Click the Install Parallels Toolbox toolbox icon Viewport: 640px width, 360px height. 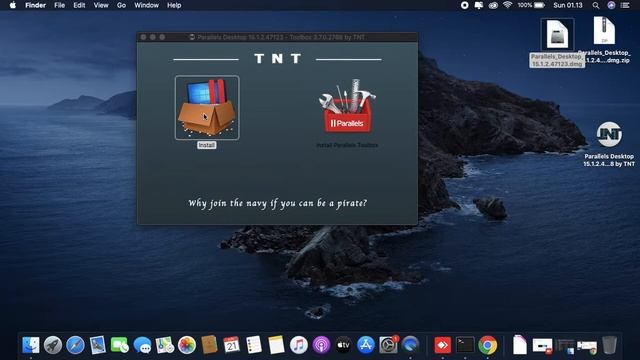click(x=347, y=106)
